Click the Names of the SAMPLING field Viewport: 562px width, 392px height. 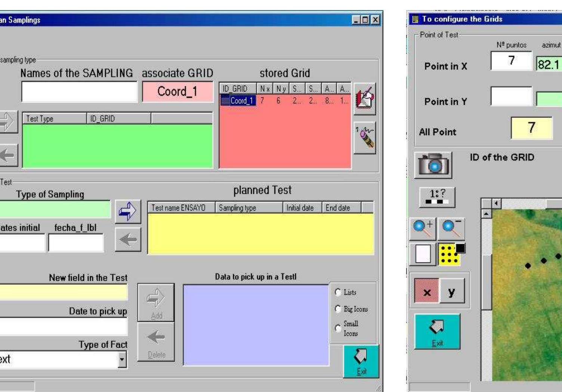(79, 91)
